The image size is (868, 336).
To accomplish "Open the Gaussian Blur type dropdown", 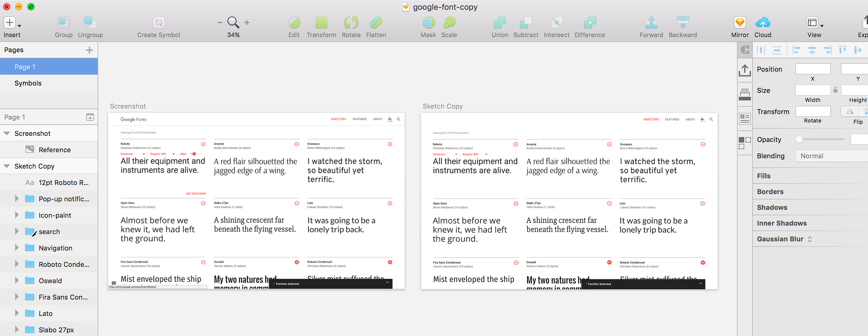I will pos(810,239).
